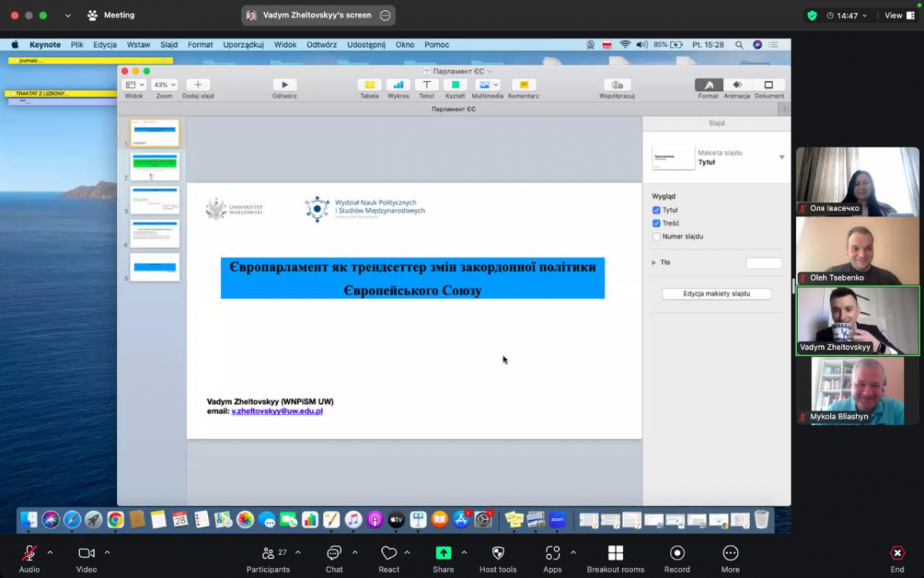Open the Apps icon in toolbar
Image resolution: width=924 pixels, height=578 pixels.
pos(552,553)
